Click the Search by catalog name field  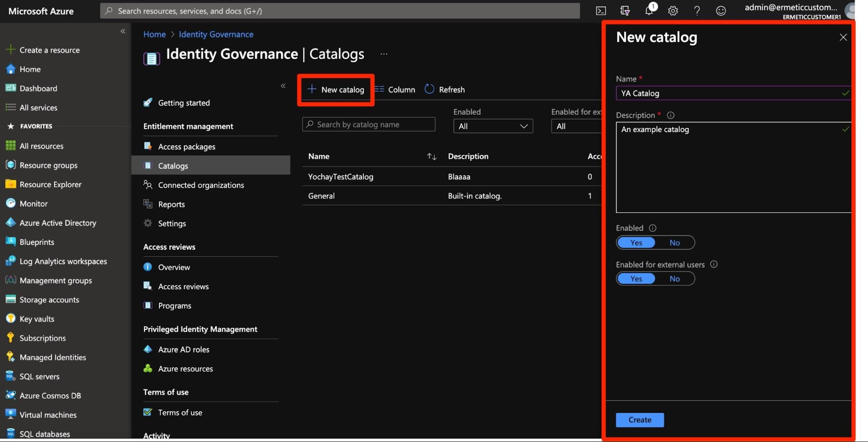point(369,124)
